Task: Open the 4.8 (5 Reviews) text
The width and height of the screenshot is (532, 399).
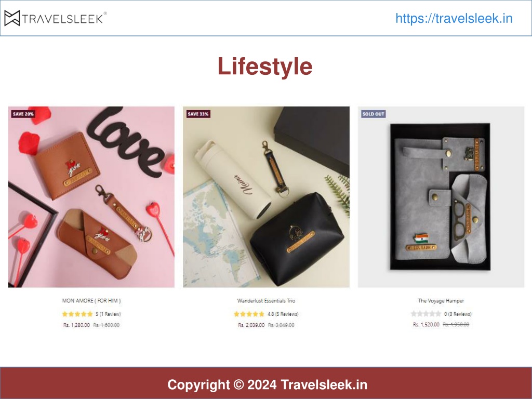Action: (x=283, y=314)
